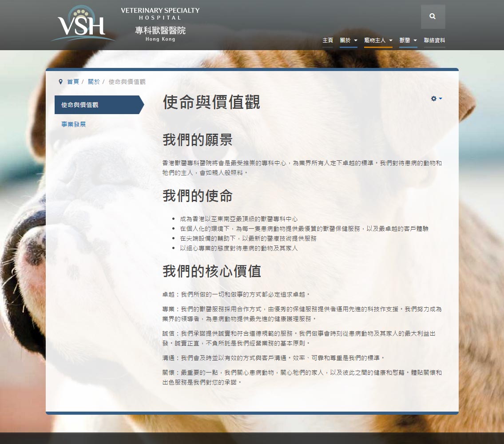Viewport: 504px width, 444px height.
Task: Open search with the magnifier icon
Action: (433, 16)
